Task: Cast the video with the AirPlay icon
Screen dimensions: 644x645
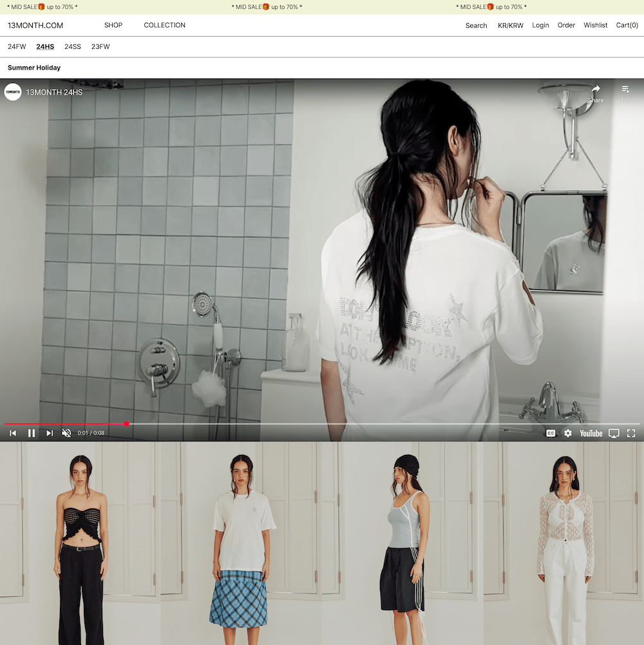Action: (614, 434)
